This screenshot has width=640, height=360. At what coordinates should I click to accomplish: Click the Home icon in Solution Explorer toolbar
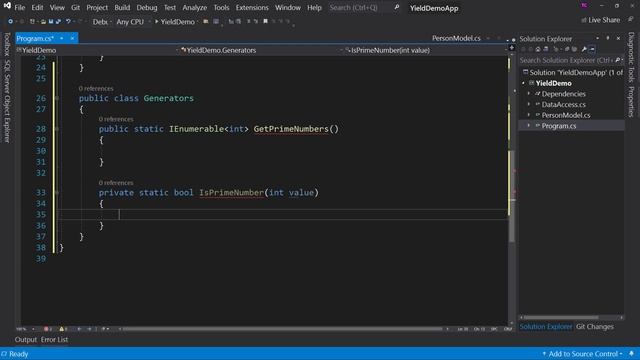(538, 49)
